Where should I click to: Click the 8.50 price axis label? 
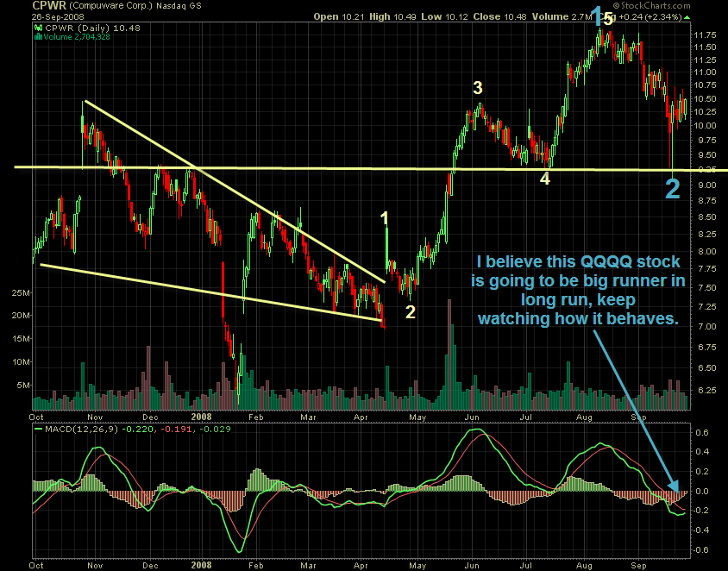tap(706, 217)
